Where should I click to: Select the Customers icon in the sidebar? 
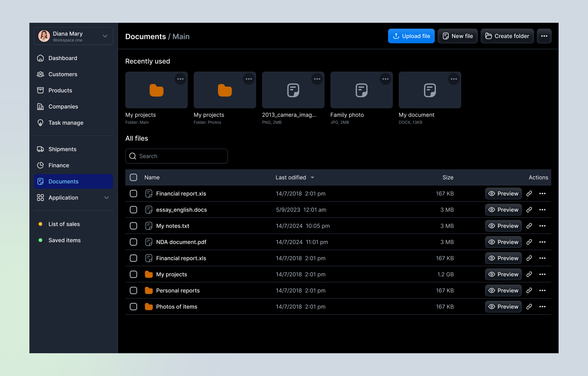click(40, 74)
